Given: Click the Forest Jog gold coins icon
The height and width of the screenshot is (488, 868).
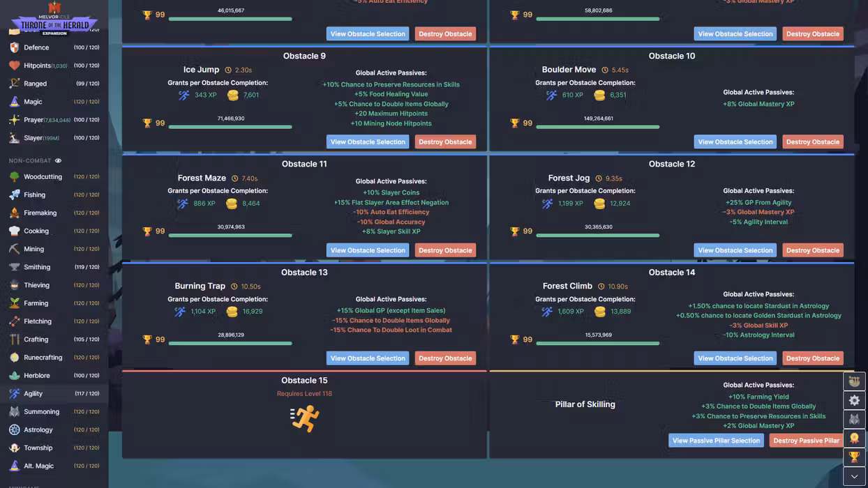Looking at the screenshot, I should 599,204.
